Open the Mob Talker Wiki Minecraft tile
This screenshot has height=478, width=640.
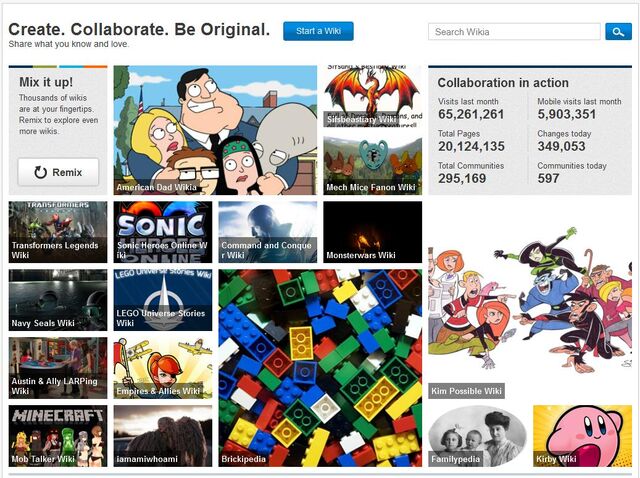(58, 436)
